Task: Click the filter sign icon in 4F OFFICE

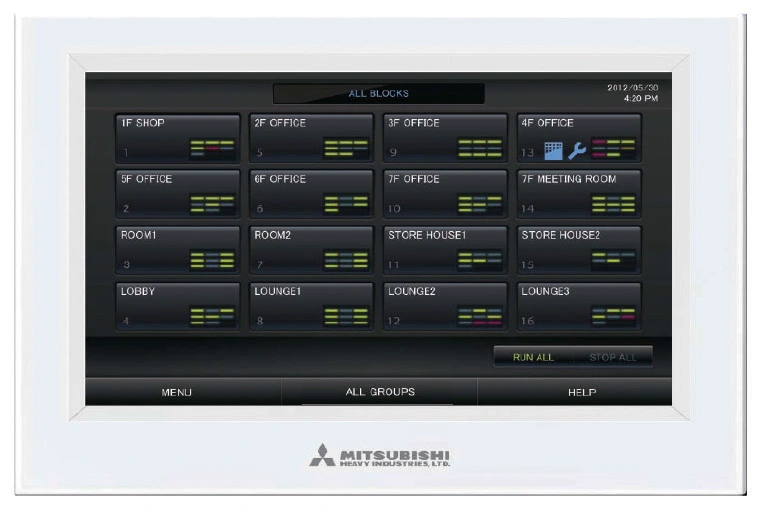Action: point(553,151)
